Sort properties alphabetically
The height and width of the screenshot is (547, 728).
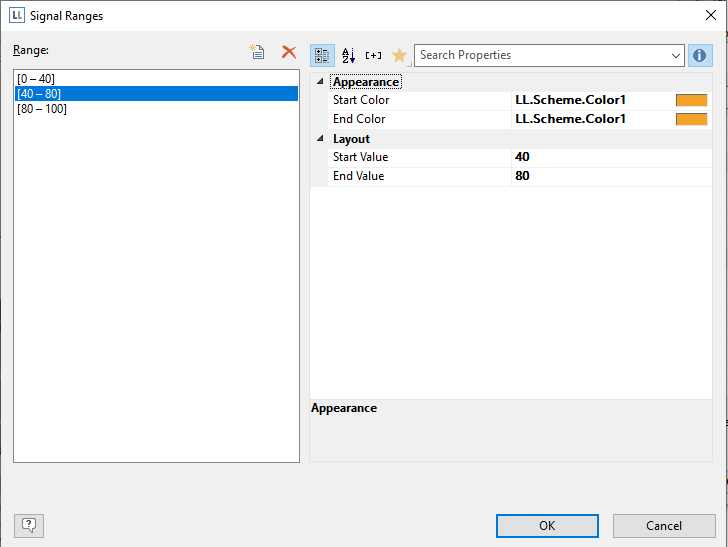point(348,56)
